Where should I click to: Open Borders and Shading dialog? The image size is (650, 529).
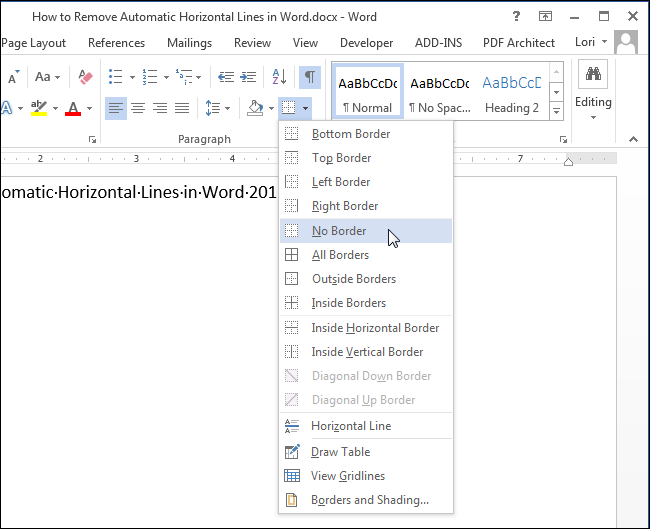[366, 500]
